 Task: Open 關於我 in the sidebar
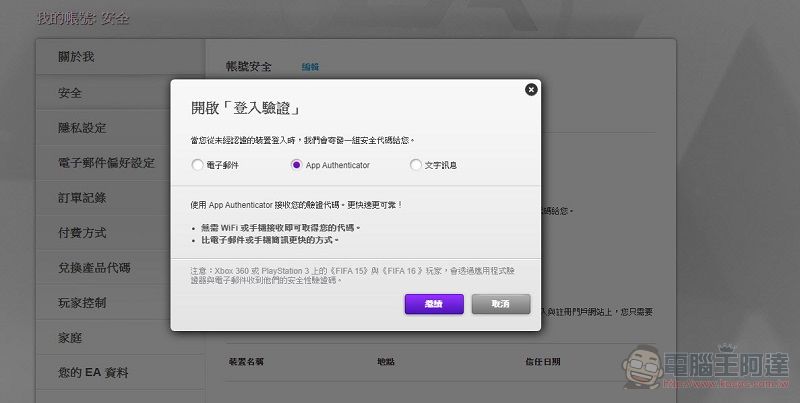[120, 57]
